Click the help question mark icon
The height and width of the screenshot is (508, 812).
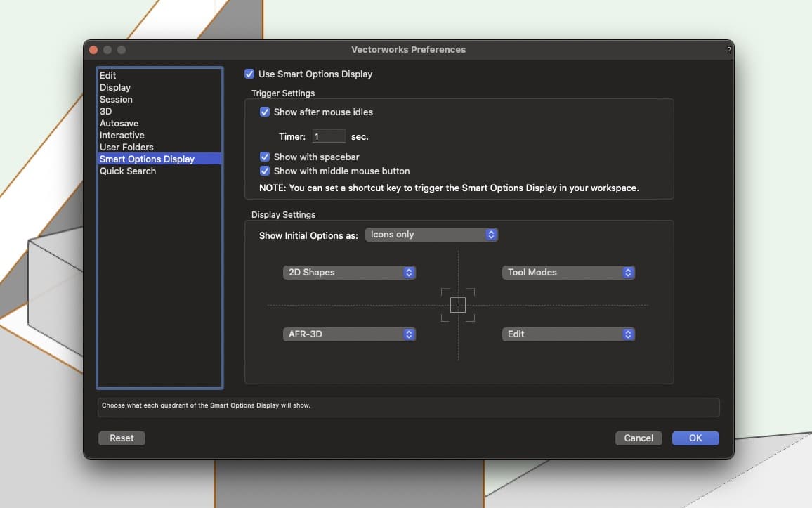728,50
